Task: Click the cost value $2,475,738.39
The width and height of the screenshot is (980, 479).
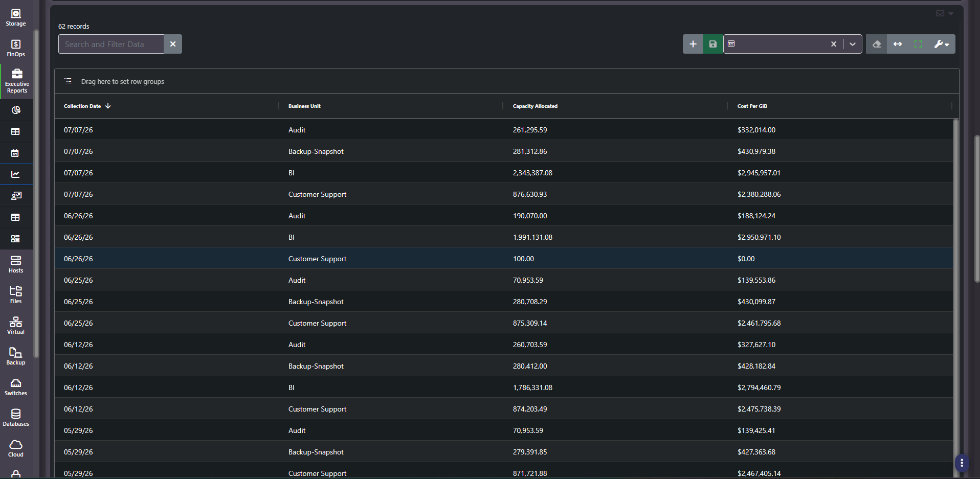Action: click(x=759, y=409)
